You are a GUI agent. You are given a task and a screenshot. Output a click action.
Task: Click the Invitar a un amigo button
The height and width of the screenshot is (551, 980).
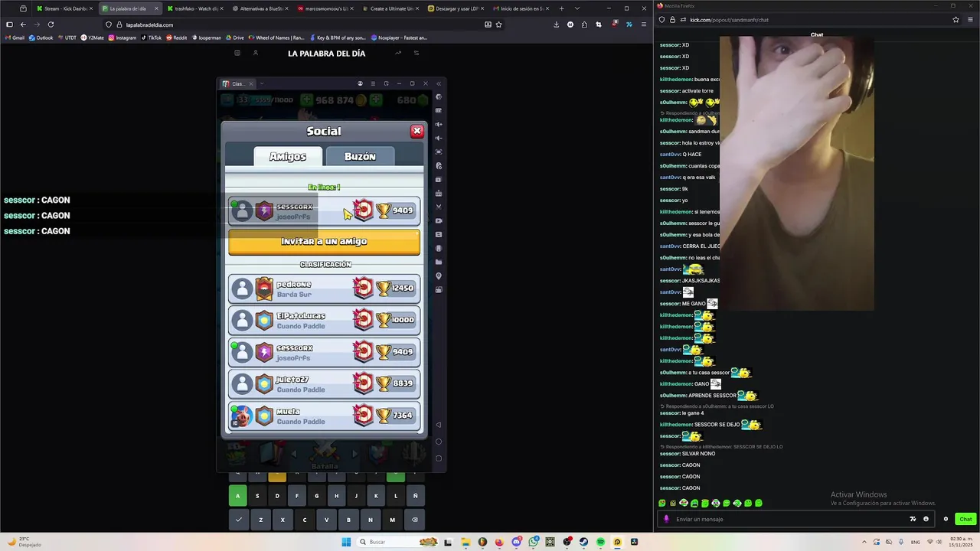324,241
